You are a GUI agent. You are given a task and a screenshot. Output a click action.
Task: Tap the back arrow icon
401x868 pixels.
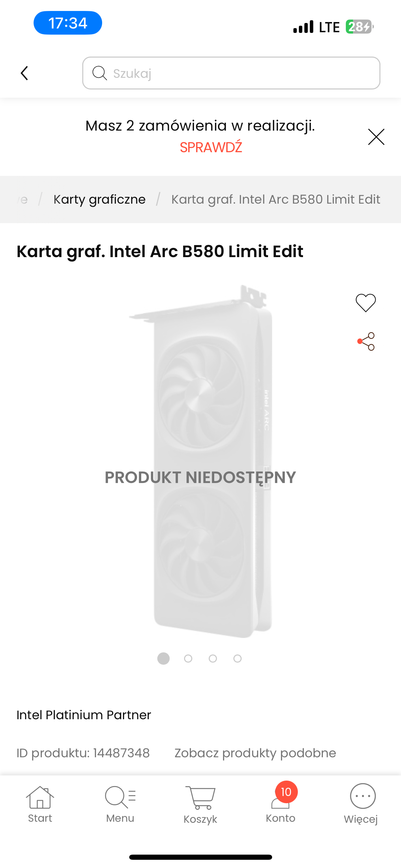click(x=24, y=73)
